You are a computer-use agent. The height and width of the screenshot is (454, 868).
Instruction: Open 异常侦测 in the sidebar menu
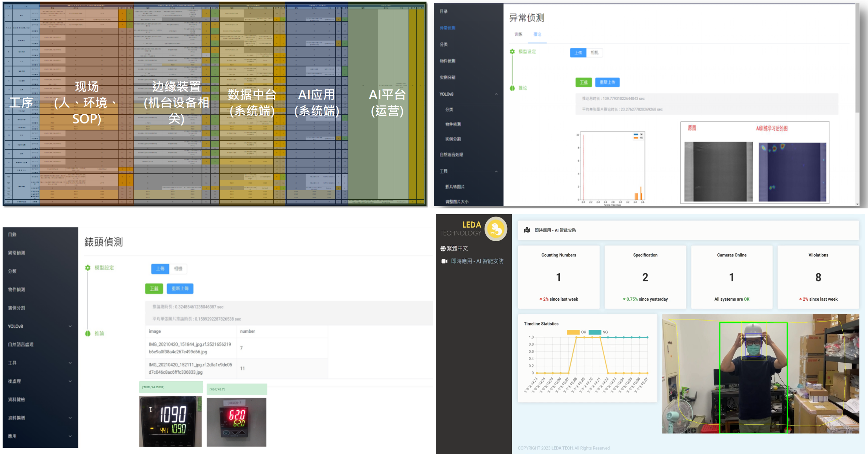(448, 28)
